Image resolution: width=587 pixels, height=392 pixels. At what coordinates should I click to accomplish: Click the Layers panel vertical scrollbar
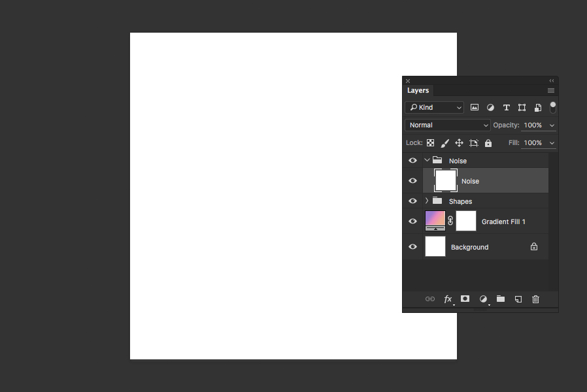coord(553,221)
